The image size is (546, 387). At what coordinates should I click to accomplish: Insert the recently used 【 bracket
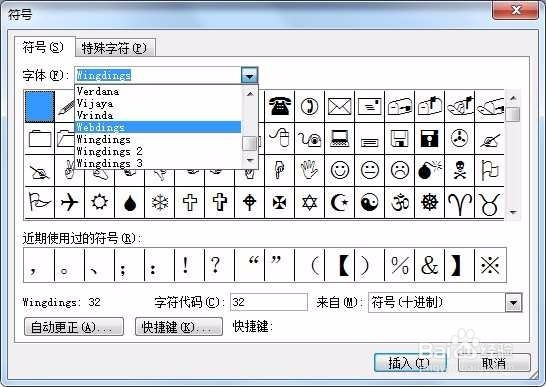point(340,265)
